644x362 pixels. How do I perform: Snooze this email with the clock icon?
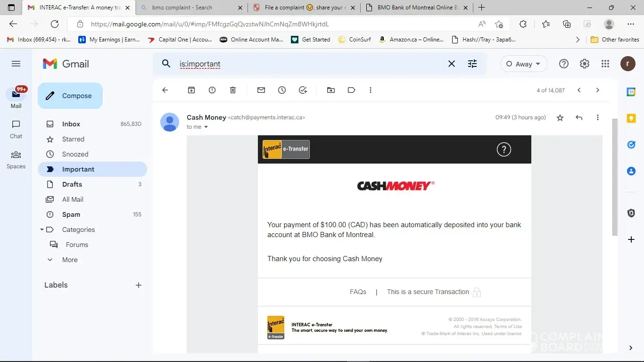click(282, 90)
